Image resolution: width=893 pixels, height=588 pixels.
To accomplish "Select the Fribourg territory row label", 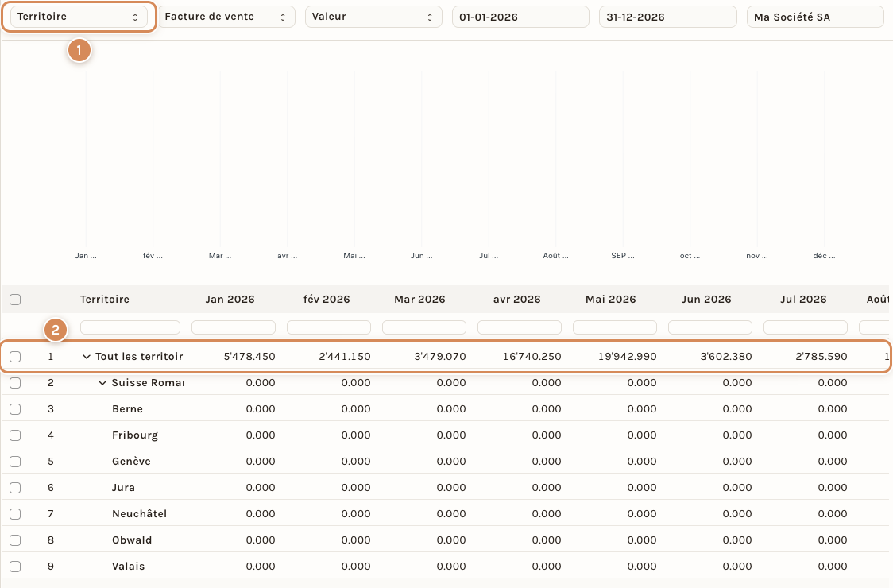I will click(x=135, y=435).
